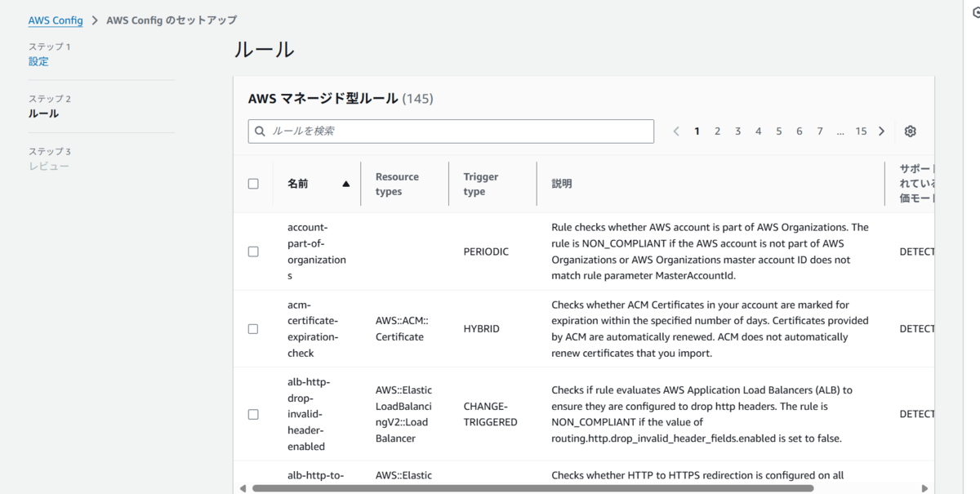The image size is (980, 494).
Task: Go to page 3 of rules
Action: click(737, 131)
